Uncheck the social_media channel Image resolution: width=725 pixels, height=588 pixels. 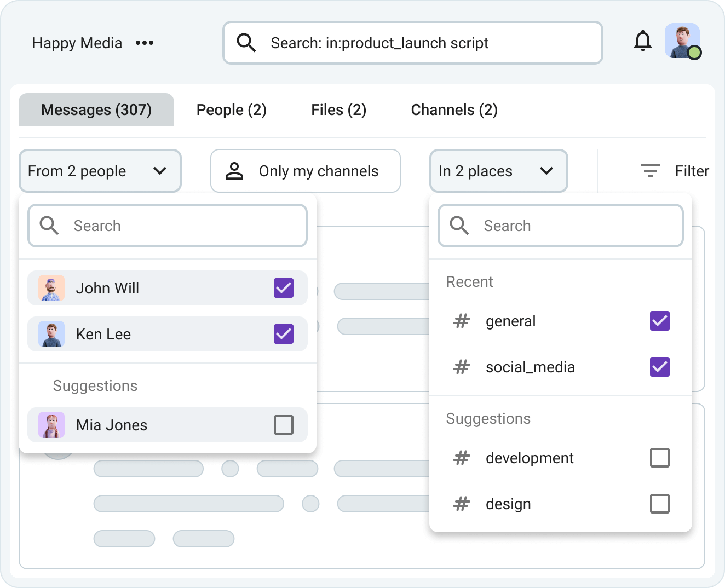pyautogui.click(x=660, y=367)
